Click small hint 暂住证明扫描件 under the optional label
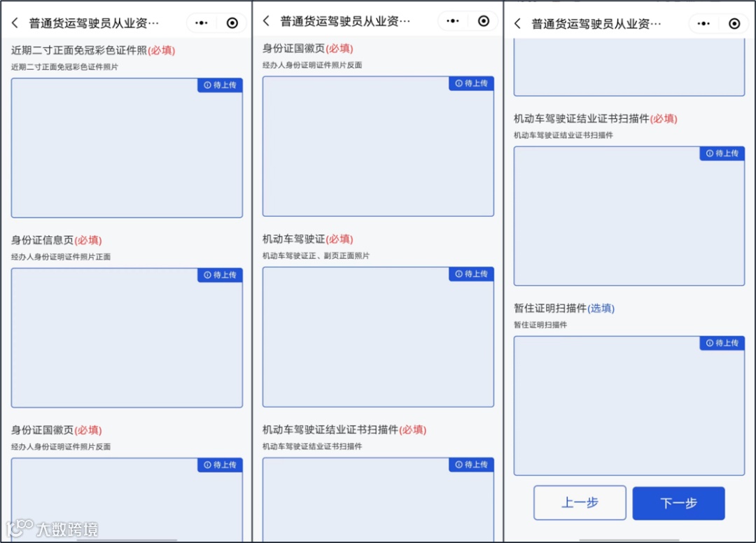Image resolution: width=756 pixels, height=543 pixels. pyautogui.click(x=540, y=325)
